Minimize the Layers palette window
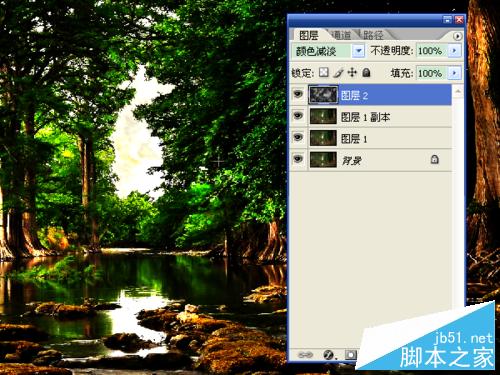Image resolution: width=500 pixels, height=375 pixels. coord(447,20)
